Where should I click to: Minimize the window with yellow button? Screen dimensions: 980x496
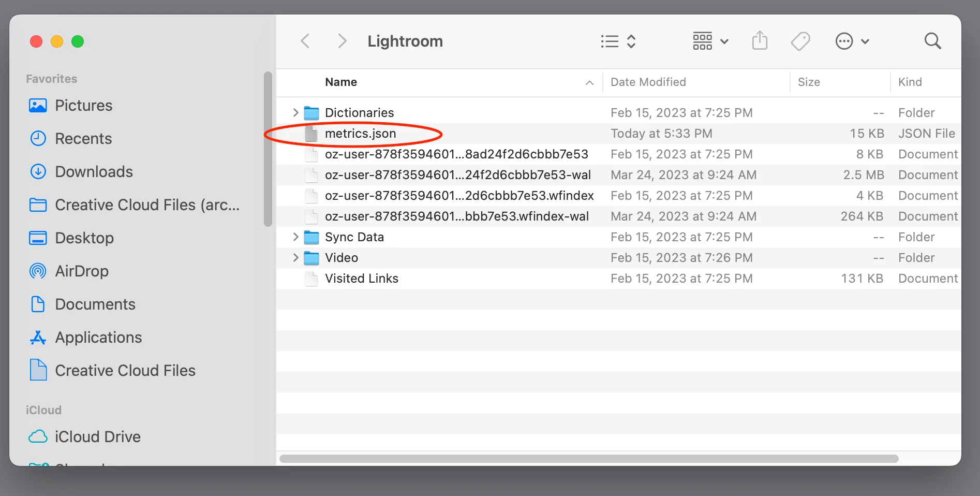(57, 41)
